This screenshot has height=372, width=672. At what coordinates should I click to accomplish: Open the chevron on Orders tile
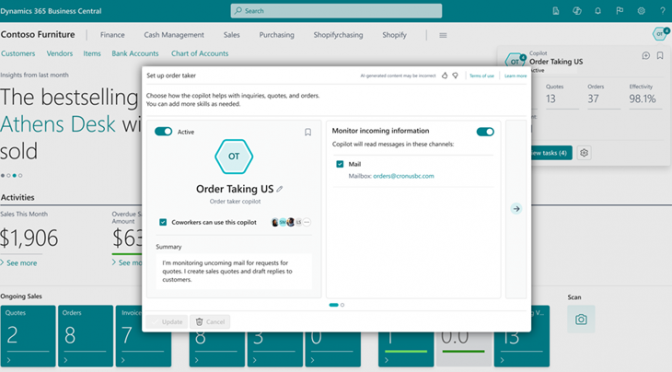click(x=66, y=360)
